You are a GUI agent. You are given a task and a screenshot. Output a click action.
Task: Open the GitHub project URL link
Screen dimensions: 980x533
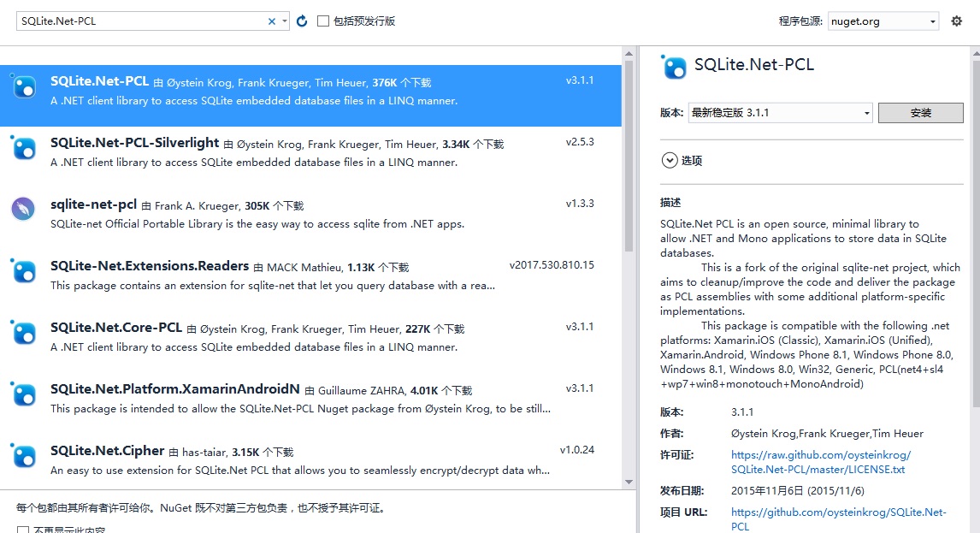(x=838, y=512)
